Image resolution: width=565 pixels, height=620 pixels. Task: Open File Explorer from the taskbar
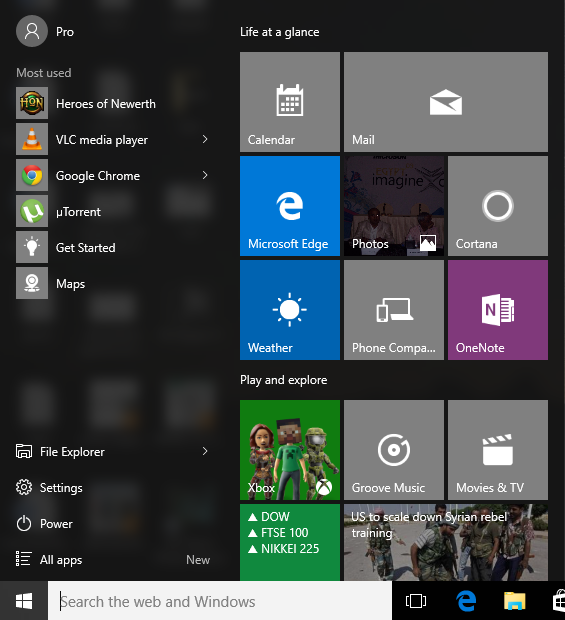(x=514, y=601)
